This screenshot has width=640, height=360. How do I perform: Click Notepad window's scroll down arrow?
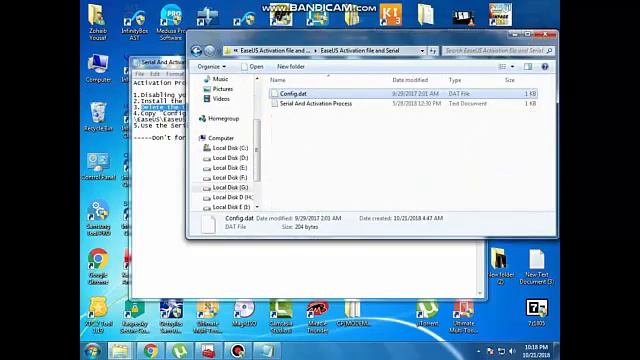[x=480, y=293]
